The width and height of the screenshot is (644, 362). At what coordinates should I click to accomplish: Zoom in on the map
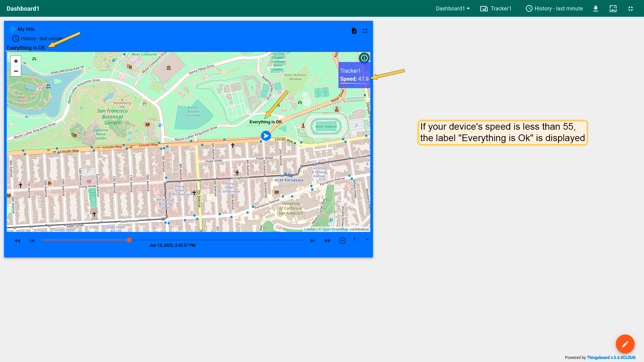coord(16,61)
